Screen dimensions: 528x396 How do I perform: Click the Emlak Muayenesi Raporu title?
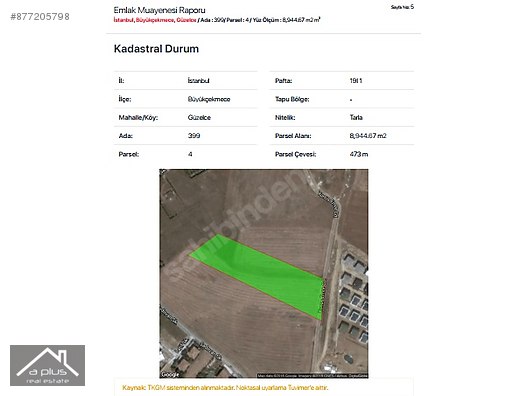tap(159, 10)
